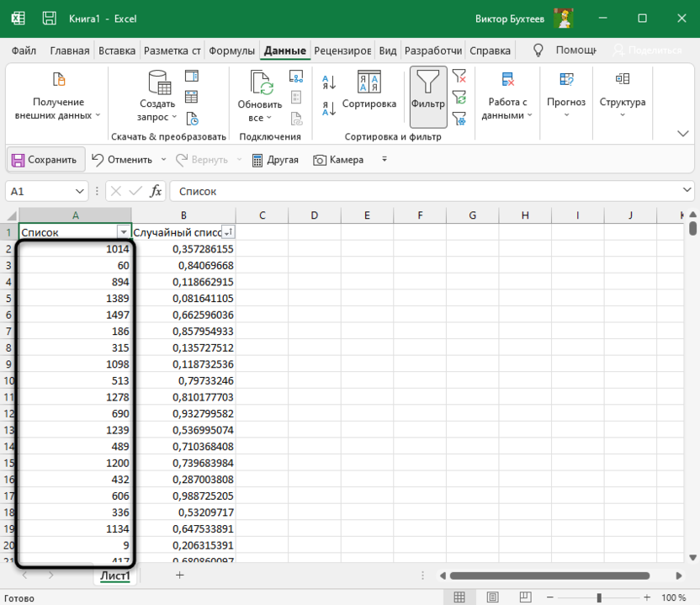Click the Select All corner triangle
The width and height of the screenshot is (700, 605).
[x=10, y=215]
